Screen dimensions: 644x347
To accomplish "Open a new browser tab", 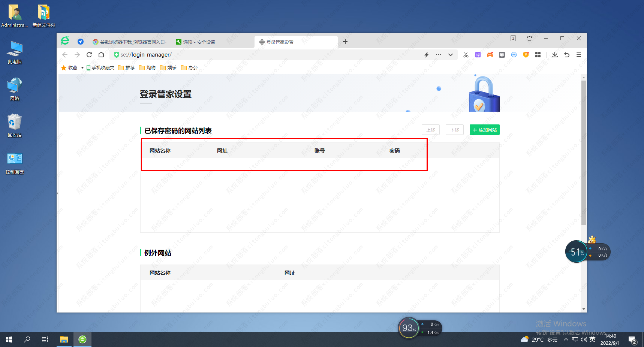I will point(345,42).
